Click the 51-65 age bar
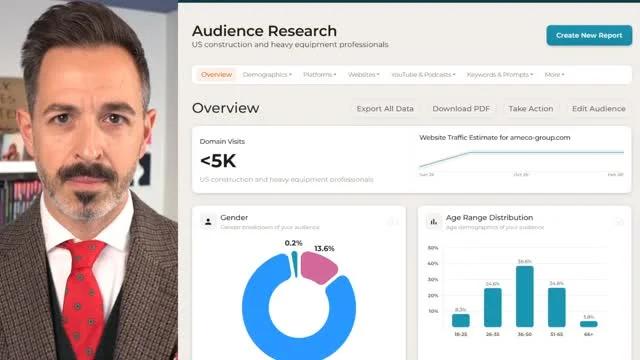 (x=556, y=307)
